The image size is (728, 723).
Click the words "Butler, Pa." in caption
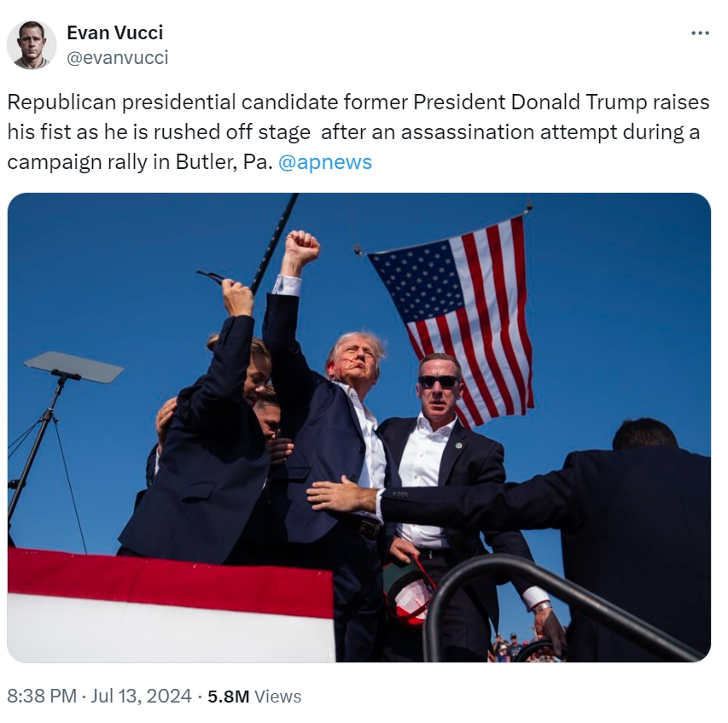tap(224, 162)
